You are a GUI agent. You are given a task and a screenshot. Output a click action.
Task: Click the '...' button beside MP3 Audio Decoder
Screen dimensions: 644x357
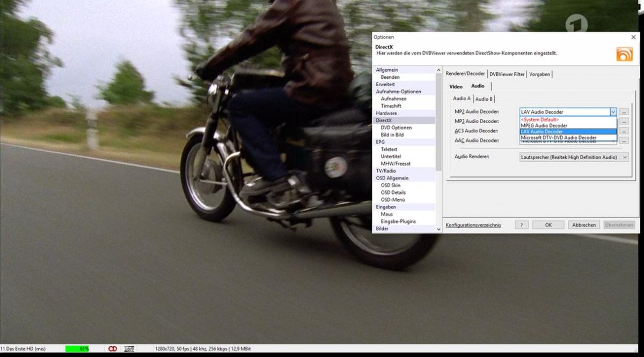pos(624,122)
